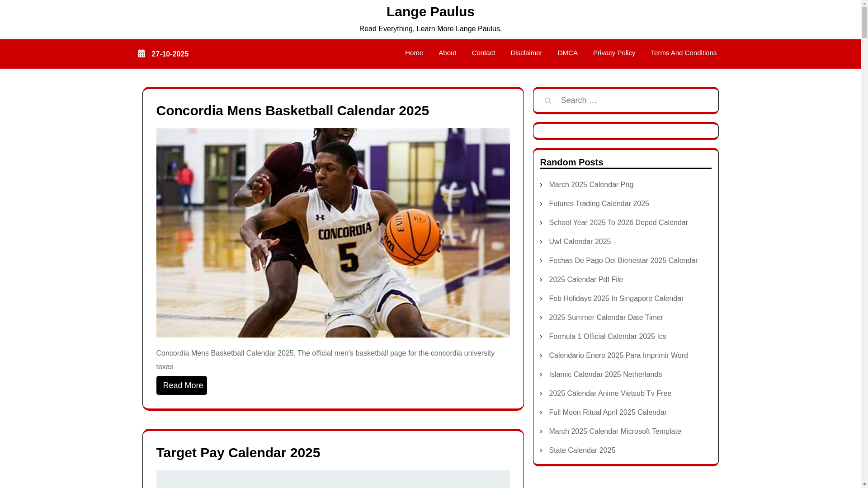Go to the About page
The width and height of the screenshot is (868, 488).
click(x=447, y=53)
